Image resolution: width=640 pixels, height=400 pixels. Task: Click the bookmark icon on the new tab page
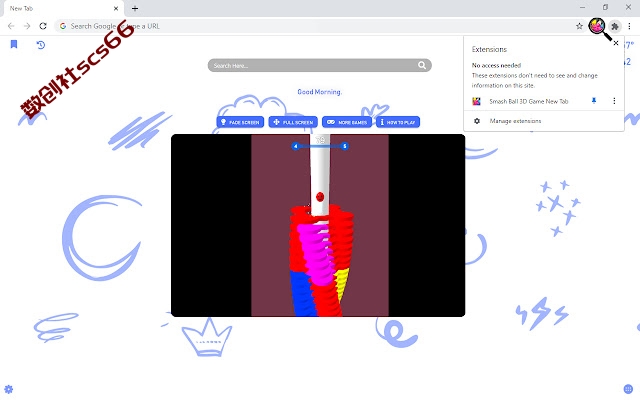tap(14, 44)
